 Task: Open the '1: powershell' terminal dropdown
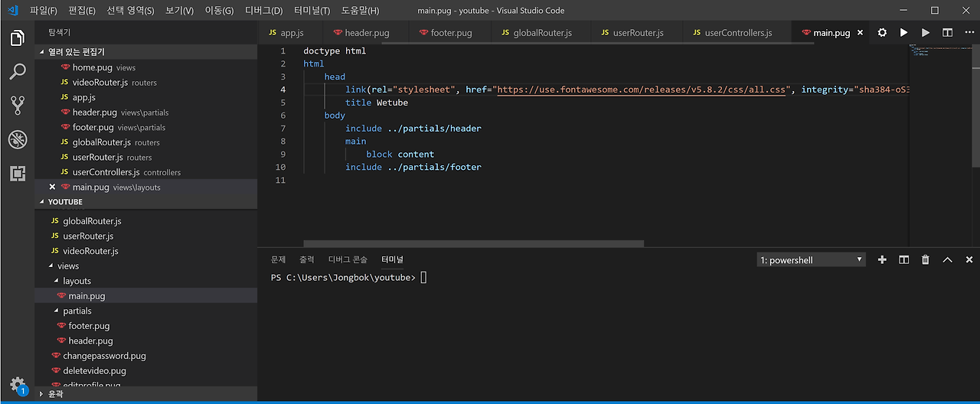click(811, 260)
